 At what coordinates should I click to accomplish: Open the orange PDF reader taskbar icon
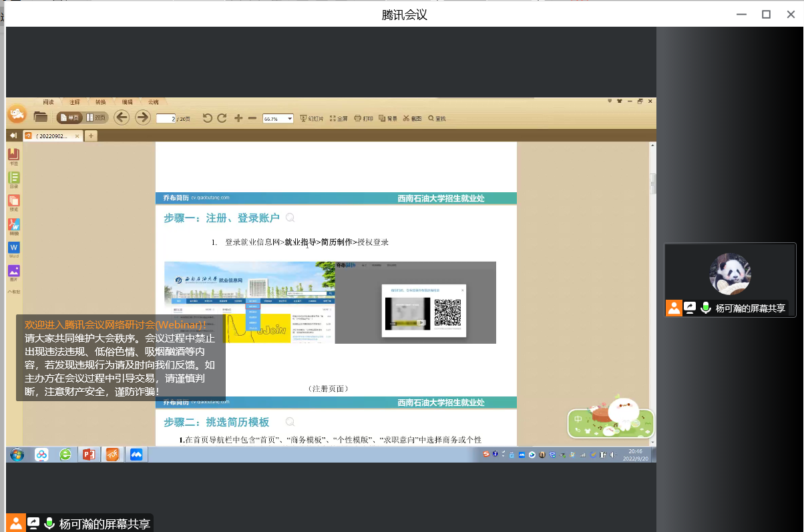[x=112, y=455]
